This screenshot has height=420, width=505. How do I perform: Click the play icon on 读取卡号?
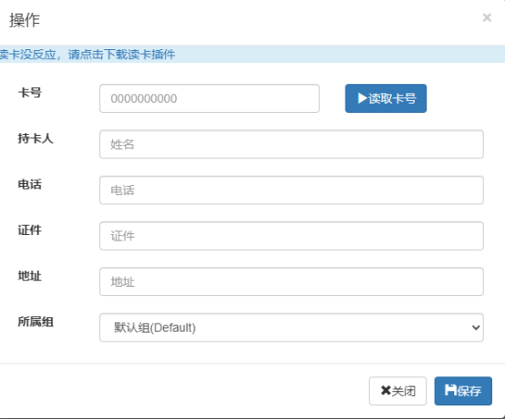tap(362, 98)
